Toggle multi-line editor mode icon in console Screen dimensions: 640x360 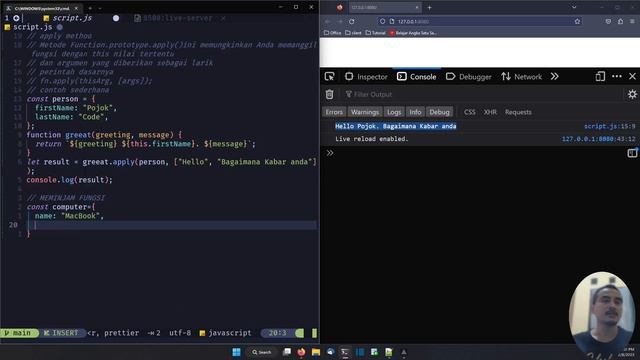point(632,153)
